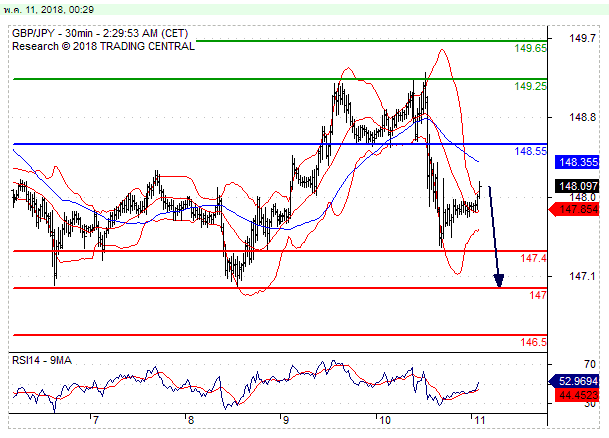Click the GBP/JPY - 30min chart title
The width and height of the screenshot is (609, 438).
100,33
